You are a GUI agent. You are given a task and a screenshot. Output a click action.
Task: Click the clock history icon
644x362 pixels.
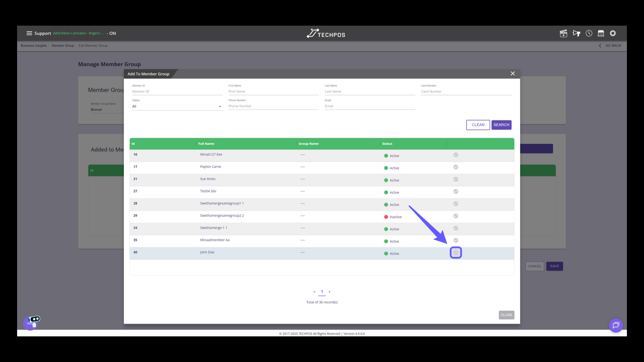[589, 33]
